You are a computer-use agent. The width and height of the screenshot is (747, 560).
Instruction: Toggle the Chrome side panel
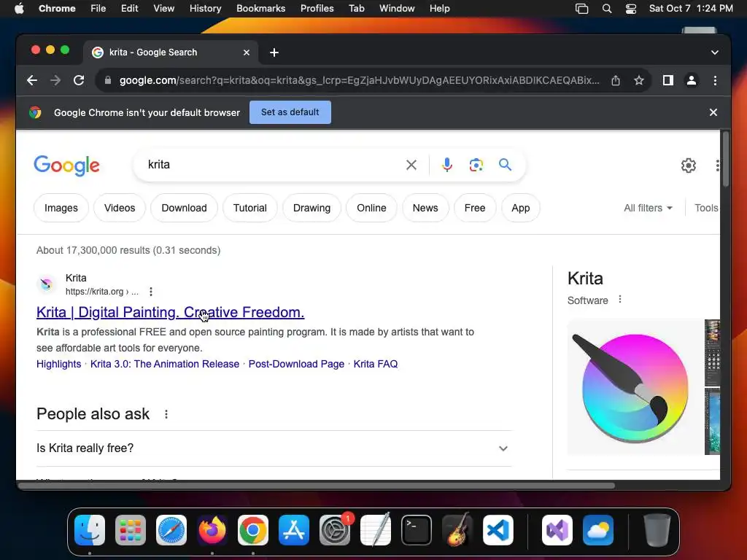668,80
